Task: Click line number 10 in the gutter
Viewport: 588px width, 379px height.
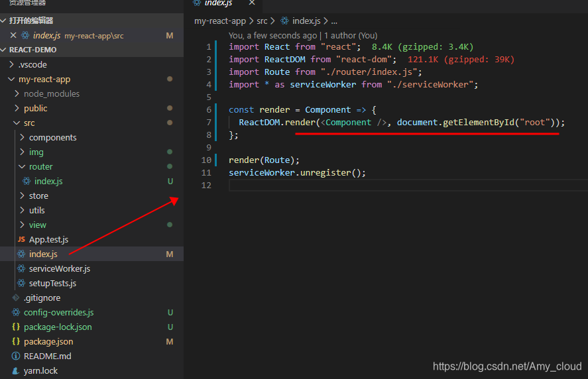Action: point(206,160)
